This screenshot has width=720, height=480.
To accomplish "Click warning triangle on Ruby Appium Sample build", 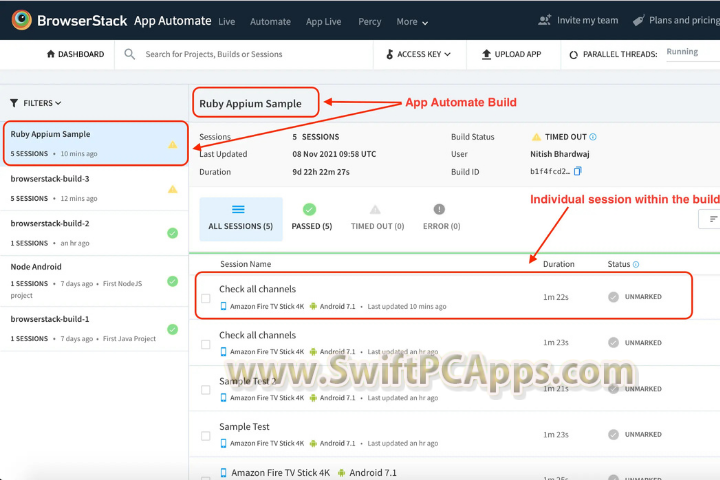I will (x=173, y=145).
